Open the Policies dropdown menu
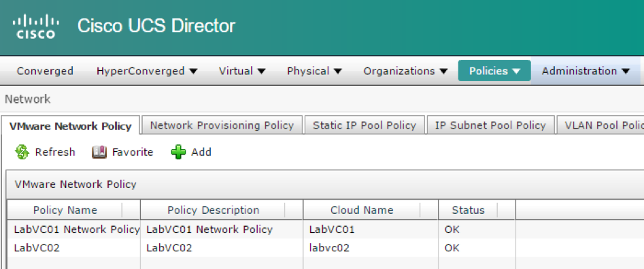Image resolution: width=644 pixels, height=269 pixels. [x=494, y=71]
